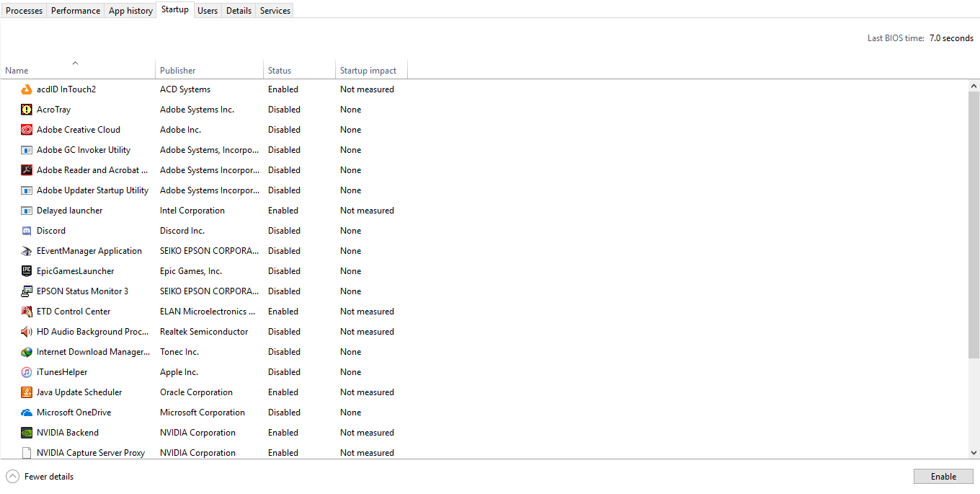Select the Discord Inc. publisher cell

[x=182, y=231]
